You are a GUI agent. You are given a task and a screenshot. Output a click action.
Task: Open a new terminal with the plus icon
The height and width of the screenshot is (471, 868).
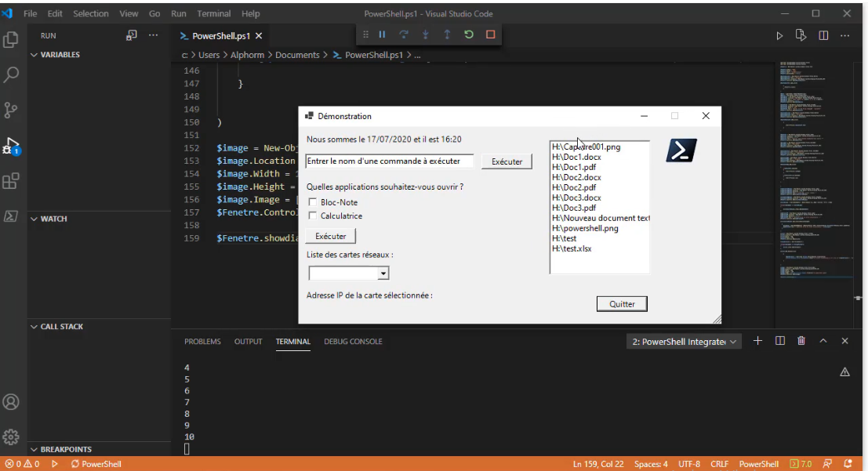757,341
